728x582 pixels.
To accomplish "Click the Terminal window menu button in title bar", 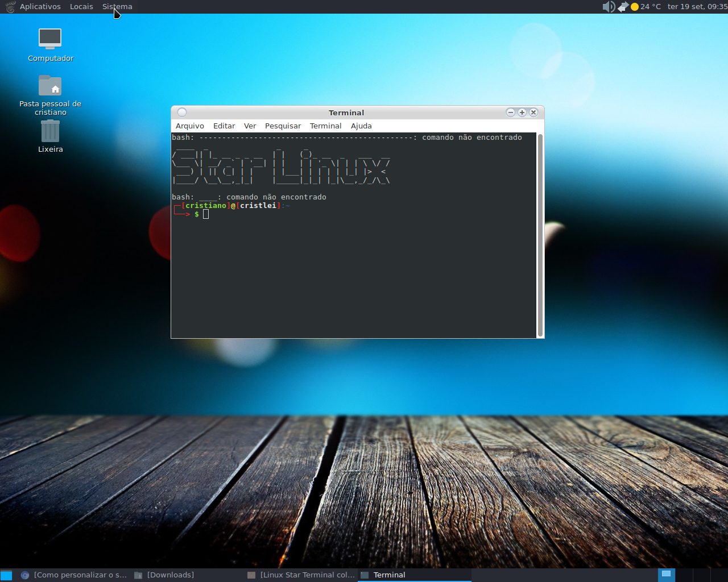I will point(182,113).
